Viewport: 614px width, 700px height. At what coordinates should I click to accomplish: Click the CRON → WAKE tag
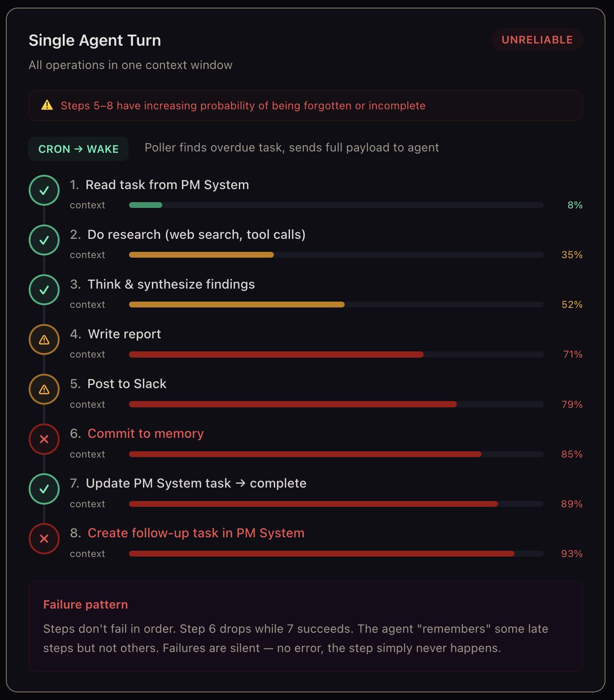pos(78,149)
